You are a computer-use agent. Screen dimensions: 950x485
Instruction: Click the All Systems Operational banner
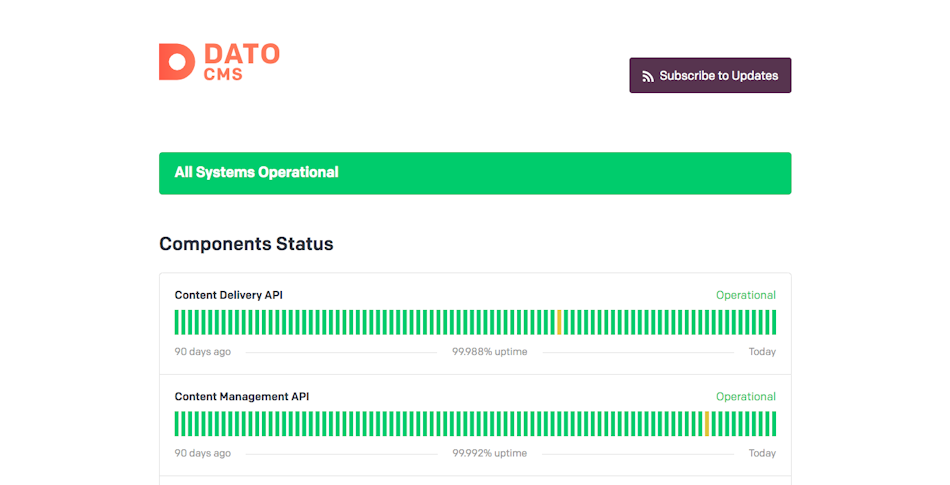coord(475,173)
